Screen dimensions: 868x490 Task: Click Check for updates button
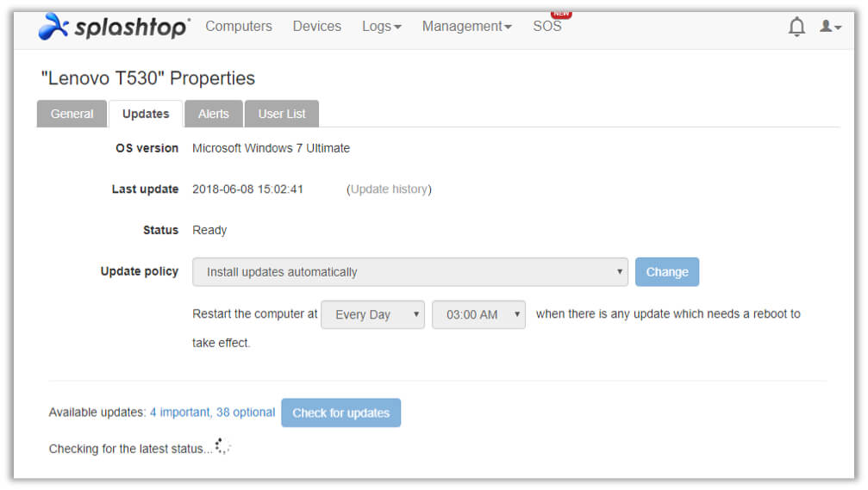(x=341, y=413)
